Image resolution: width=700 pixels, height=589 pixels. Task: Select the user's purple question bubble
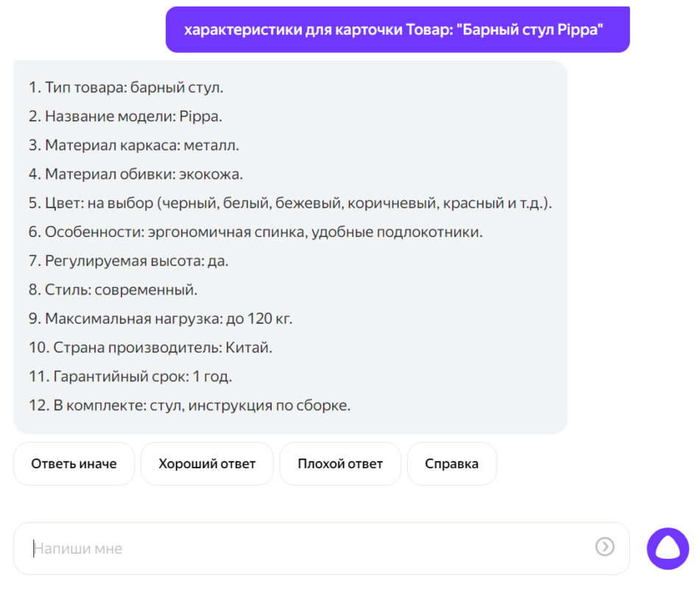click(x=400, y=29)
